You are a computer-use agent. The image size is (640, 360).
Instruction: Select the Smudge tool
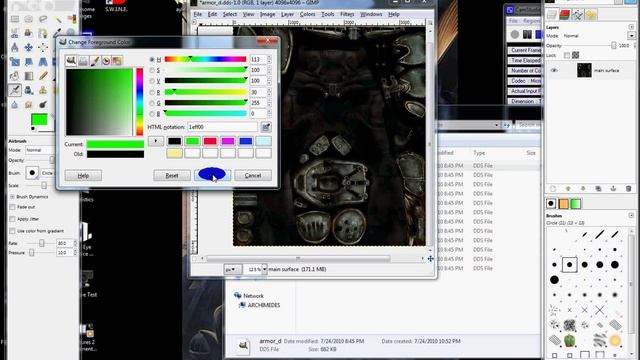[x=29, y=104]
